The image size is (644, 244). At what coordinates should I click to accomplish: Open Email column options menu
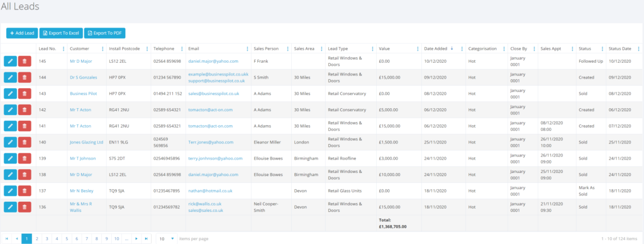[247, 49]
